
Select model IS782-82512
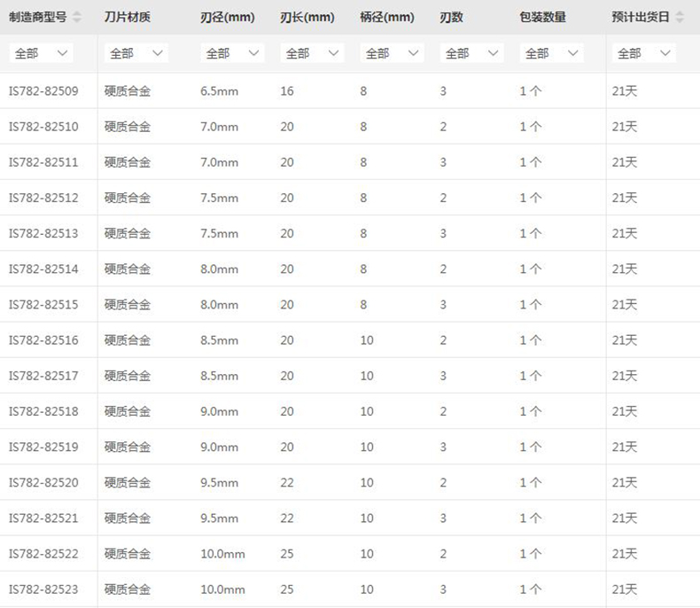(x=43, y=198)
